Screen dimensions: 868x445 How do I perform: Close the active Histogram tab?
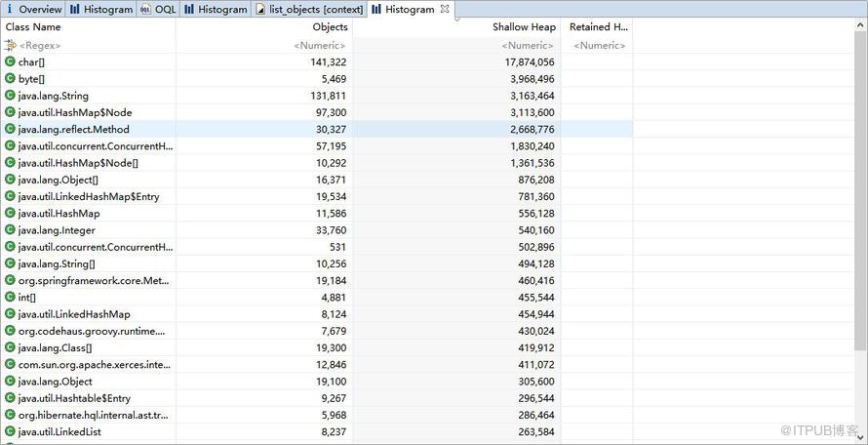445,9
